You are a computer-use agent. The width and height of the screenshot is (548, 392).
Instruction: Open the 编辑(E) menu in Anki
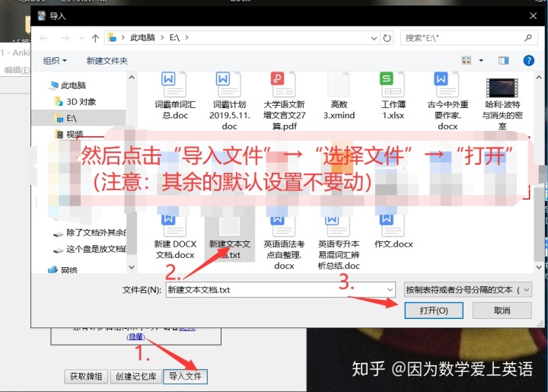17,70
